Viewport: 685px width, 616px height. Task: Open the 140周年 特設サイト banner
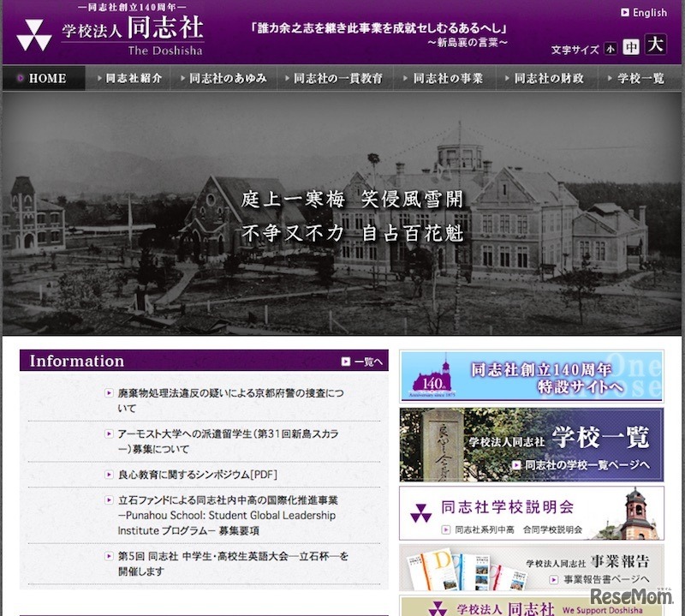[531, 376]
